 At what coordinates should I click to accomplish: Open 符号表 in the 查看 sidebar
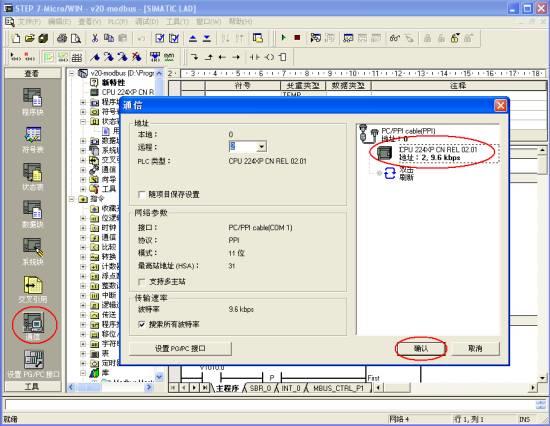(32, 140)
